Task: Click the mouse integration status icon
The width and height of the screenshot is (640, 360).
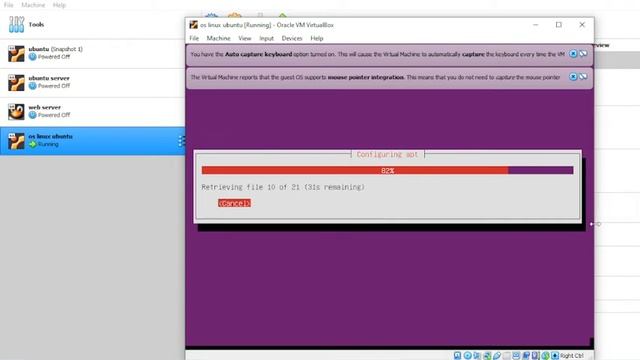Action: coord(545,356)
